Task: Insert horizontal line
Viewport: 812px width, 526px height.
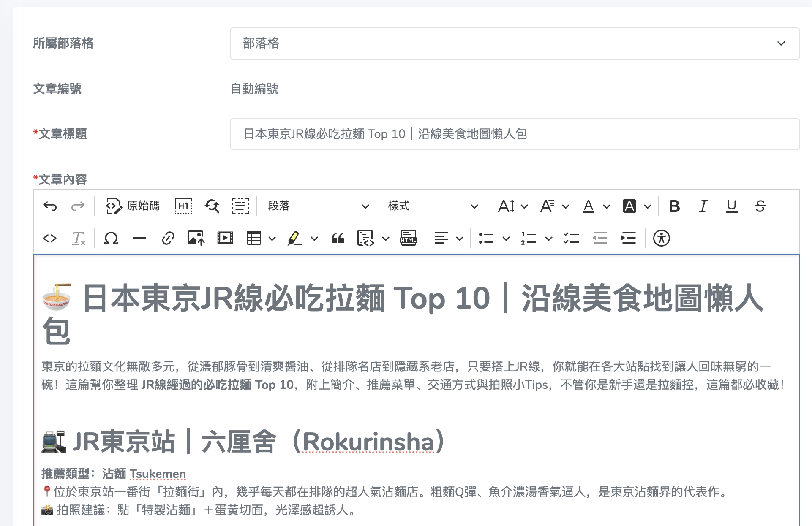Action: point(139,238)
